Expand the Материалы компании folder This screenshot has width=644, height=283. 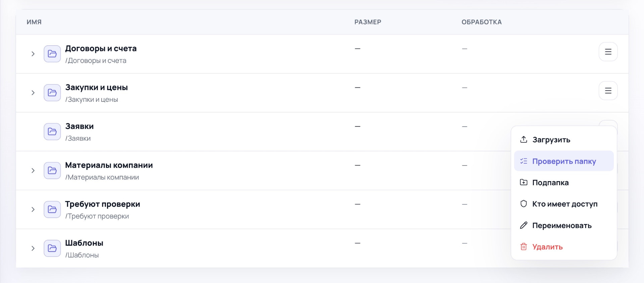pos(33,170)
